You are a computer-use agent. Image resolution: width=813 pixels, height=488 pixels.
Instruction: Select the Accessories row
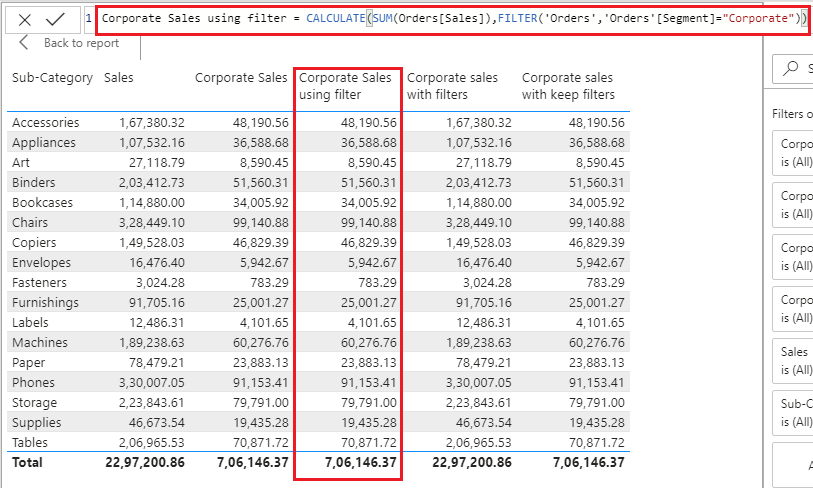pos(45,122)
